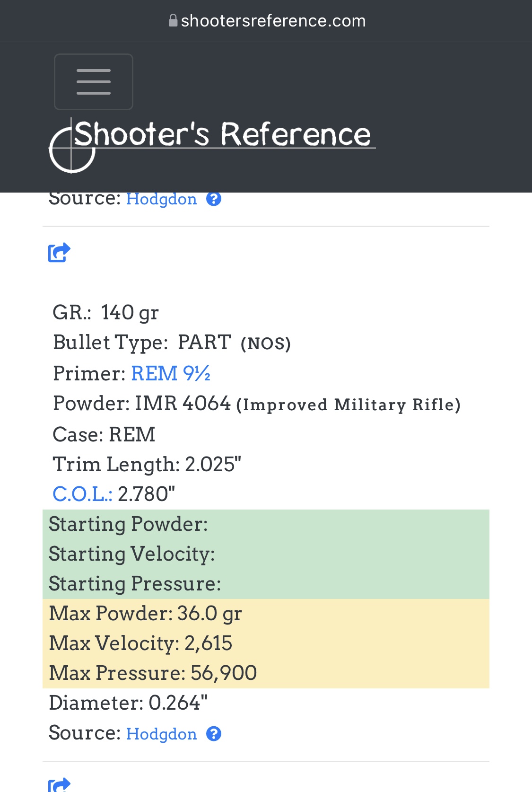The height and width of the screenshot is (792, 532).
Task: Click the lock icon in address bar
Action: tap(173, 21)
